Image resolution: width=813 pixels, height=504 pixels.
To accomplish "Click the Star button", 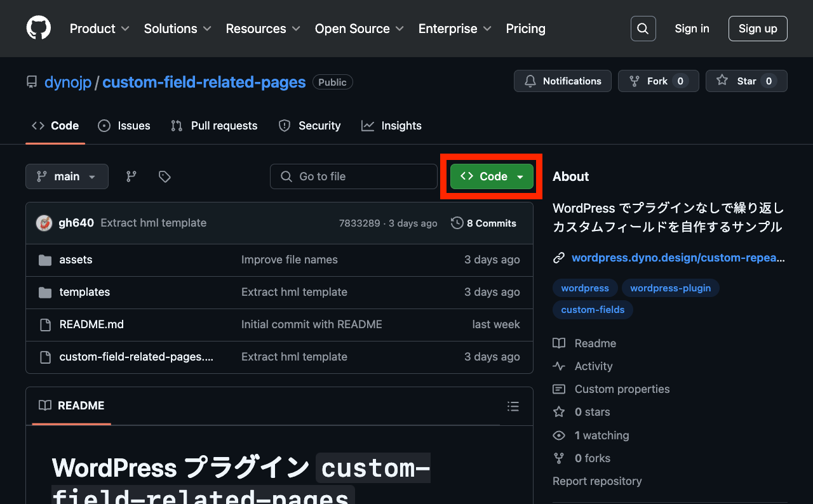I will (x=746, y=81).
